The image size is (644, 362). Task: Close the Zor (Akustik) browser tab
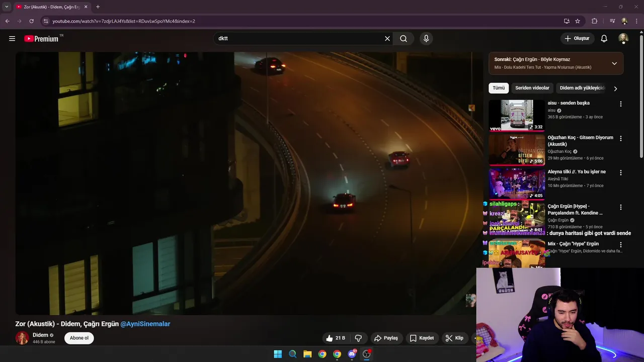[86, 7]
